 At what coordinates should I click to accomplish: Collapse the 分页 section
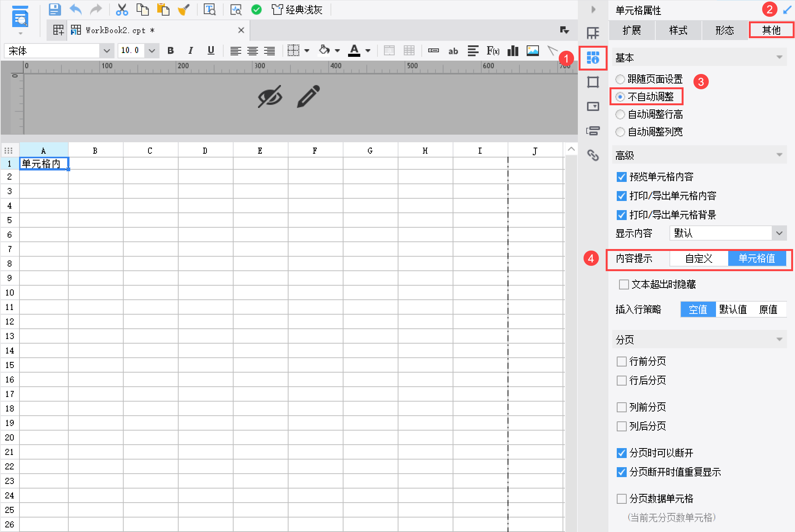[779, 339]
